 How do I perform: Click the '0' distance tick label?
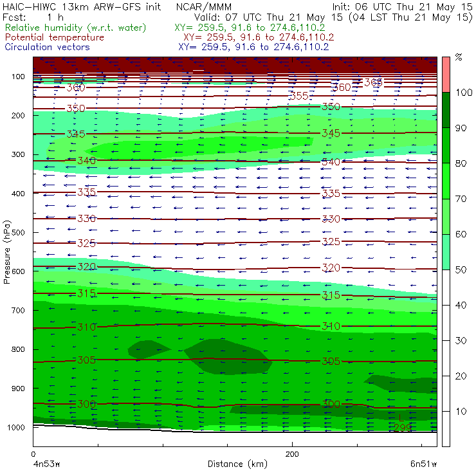click(x=33, y=454)
